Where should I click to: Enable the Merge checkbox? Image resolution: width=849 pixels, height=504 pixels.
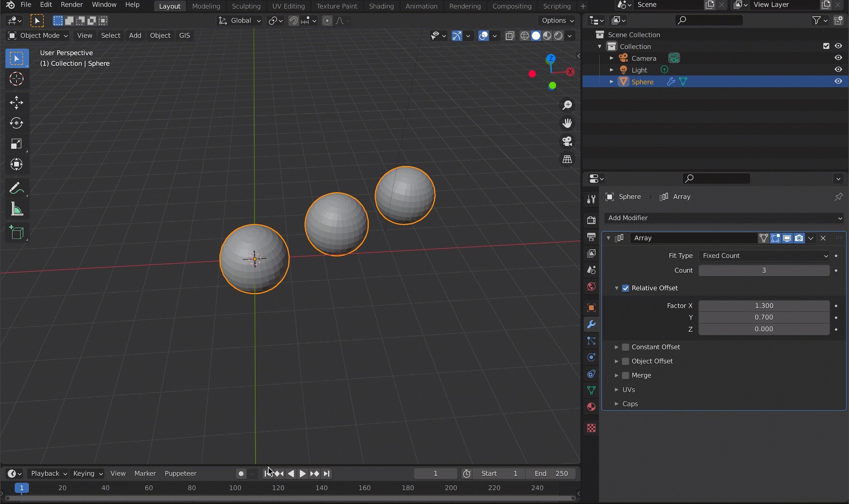[x=625, y=376]
